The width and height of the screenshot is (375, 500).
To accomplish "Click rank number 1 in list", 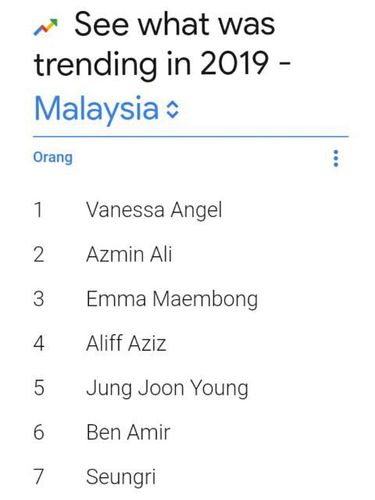I will pyautogui.click(x=38, y=210).
